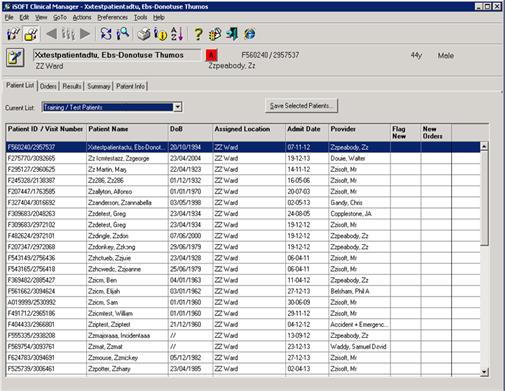The width and height of the screenshot is (505, 391).
Task: Open the Preferences menu
Action: pyautogui.click(x=112, y=17)
